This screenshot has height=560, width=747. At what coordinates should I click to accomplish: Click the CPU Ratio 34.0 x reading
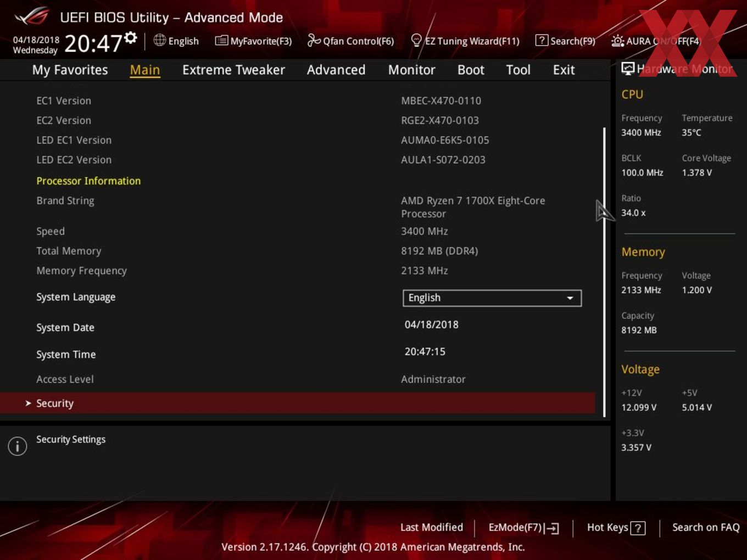[633, 212]
